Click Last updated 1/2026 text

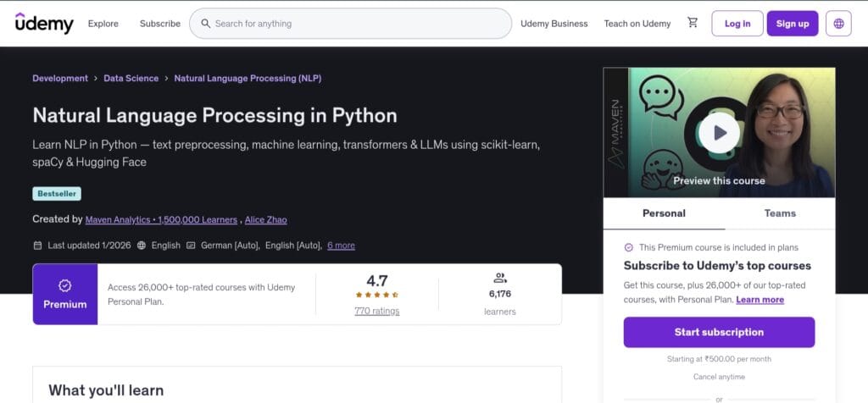89,246
